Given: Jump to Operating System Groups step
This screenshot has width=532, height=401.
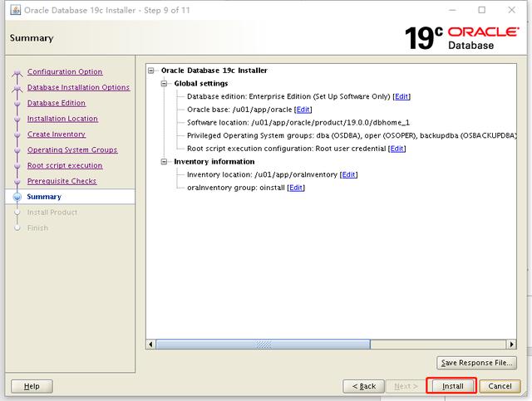Looking at the screenshot, I should point(72,149).
